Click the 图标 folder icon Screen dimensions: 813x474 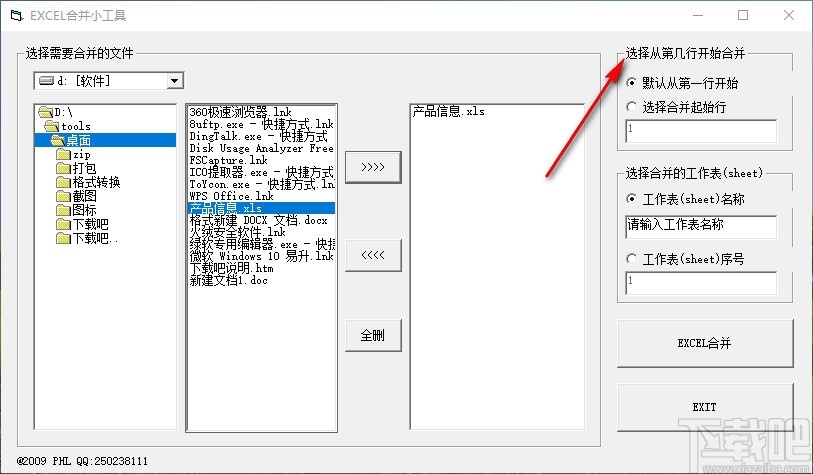click(63, 210)
